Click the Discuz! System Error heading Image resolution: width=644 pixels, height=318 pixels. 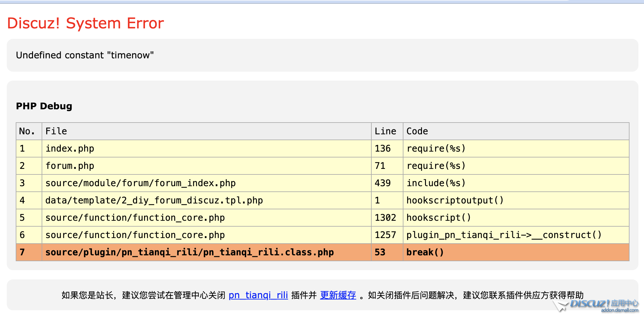85,23
